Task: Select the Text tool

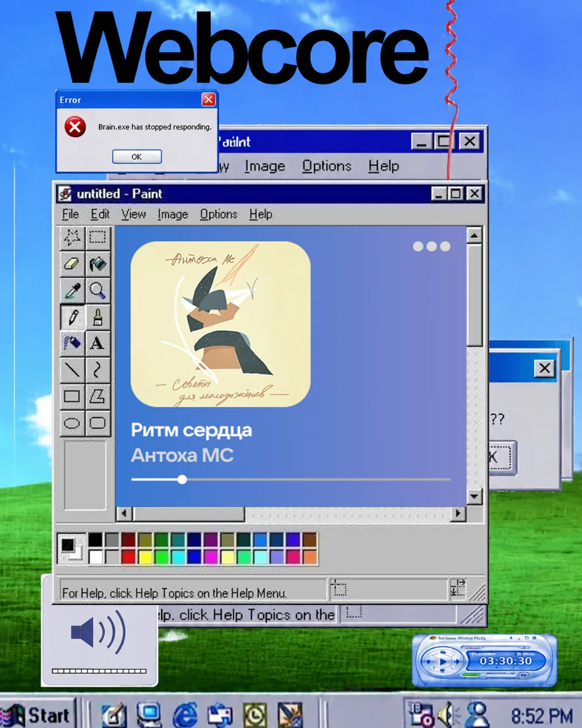Action: coord(98,343)
